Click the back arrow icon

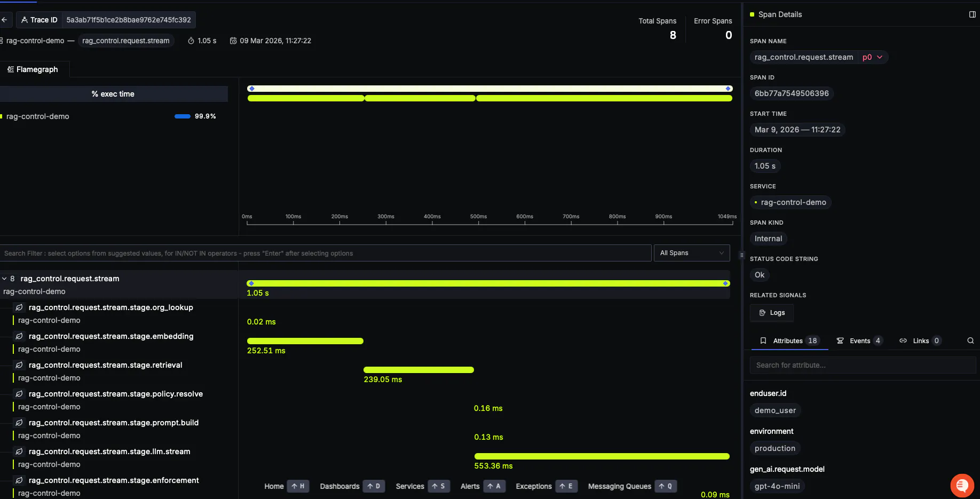4,20
